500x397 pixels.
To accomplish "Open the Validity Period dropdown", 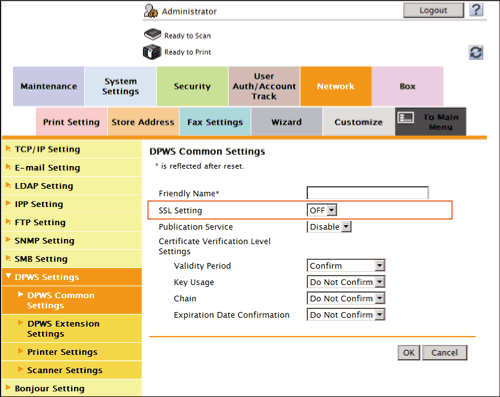I will [x=346, y=266].
